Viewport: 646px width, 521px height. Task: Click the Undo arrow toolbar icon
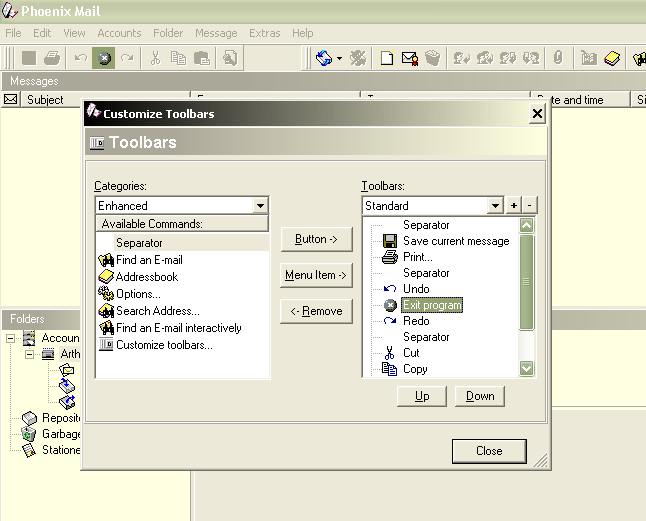tap(80, 58)
